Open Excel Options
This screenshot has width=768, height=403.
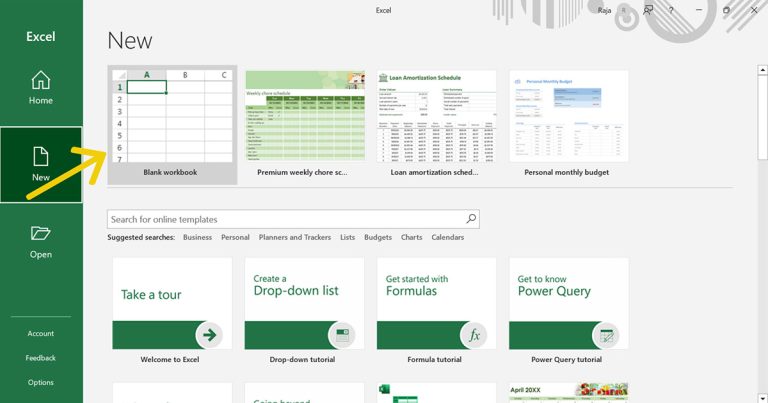pos(41,382)
